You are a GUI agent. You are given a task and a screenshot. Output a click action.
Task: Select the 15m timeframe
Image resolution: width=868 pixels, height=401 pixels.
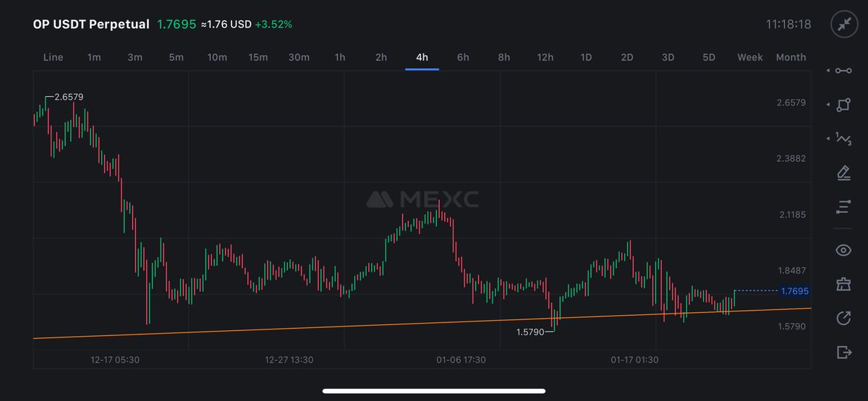258,57
